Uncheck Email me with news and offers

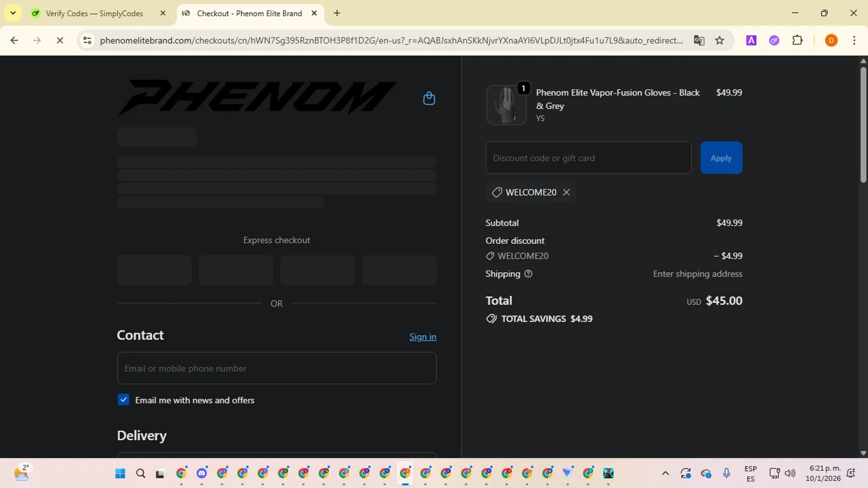(123, 400)
